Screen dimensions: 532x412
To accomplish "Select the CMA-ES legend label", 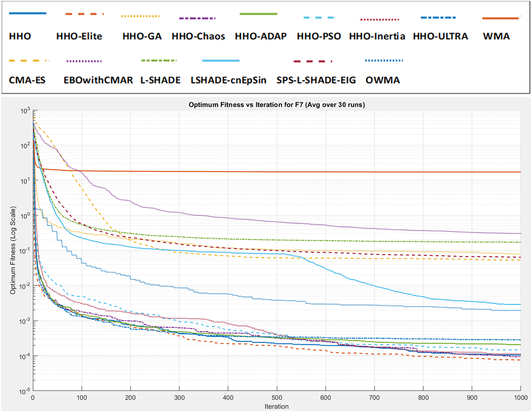I will (x=27, y=80).
